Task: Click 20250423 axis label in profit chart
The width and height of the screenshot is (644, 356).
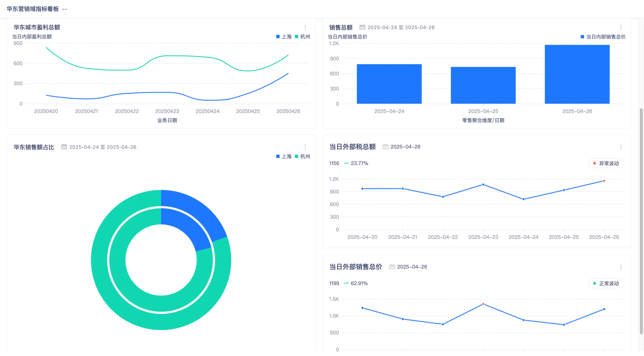Action: (x=167, y=111)
